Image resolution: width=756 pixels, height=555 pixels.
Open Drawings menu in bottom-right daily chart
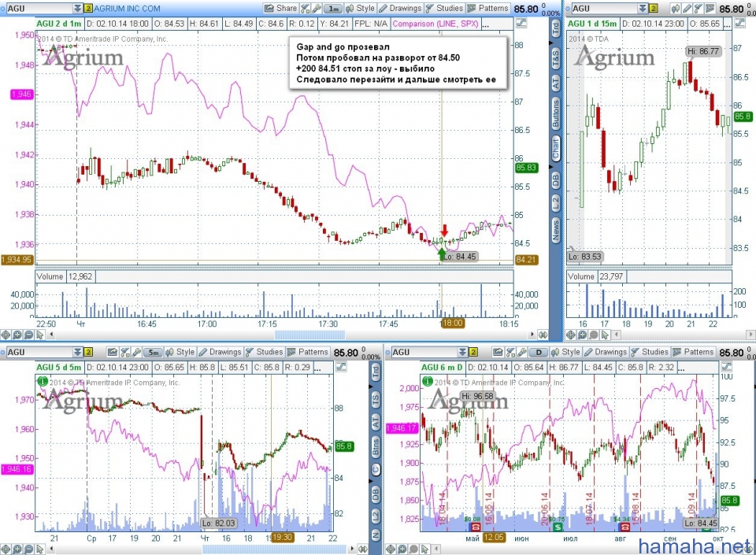tap(606, 352)
